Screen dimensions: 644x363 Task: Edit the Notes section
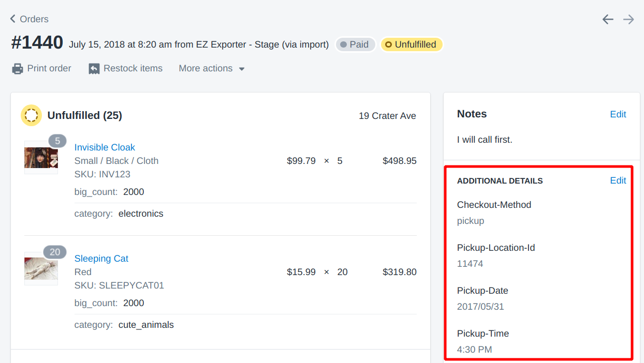(618, 114)
